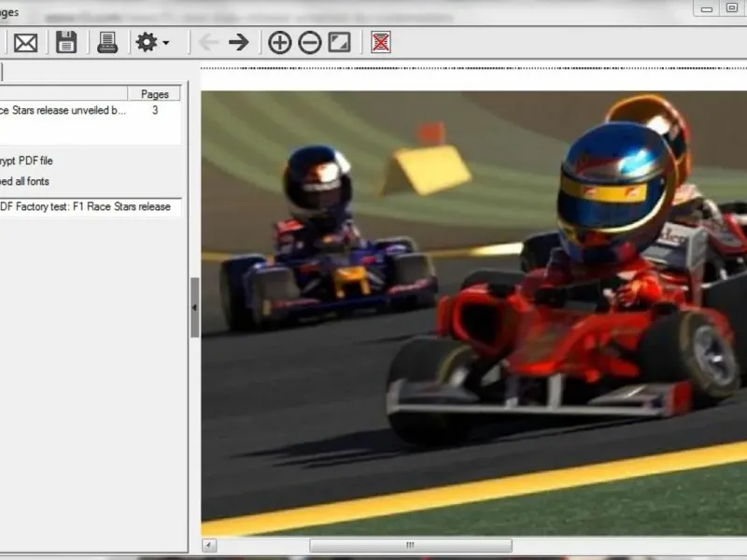Expand the gear icon dropdown arrow
Image resolution: width=747 pixels, height=560 pixels.
pyautogui.click(x=166, y=43)
